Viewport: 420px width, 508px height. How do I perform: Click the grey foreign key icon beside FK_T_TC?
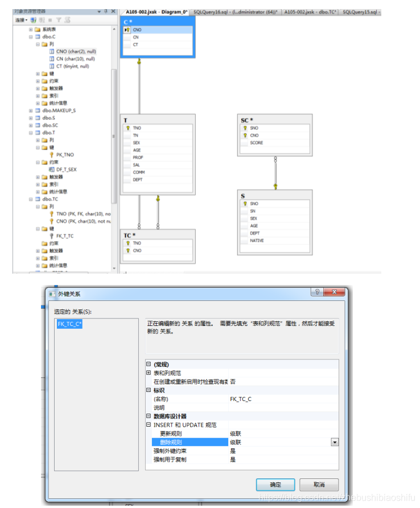52,236
